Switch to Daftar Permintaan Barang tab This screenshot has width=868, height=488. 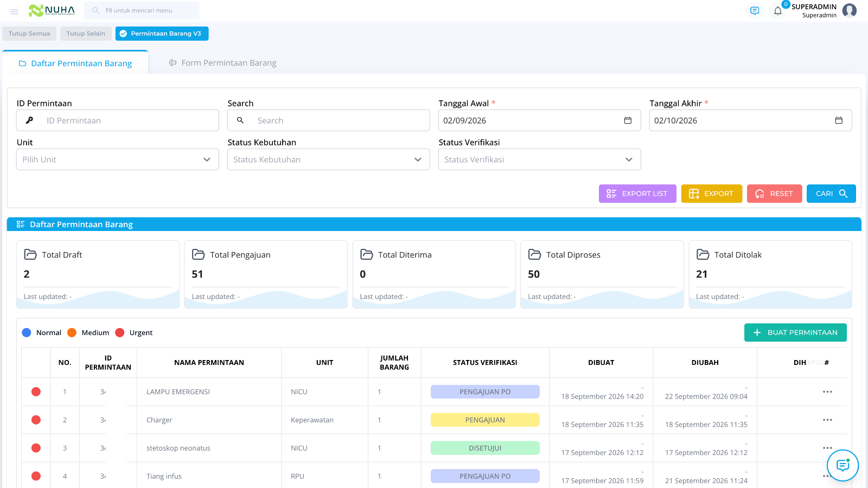point(75,63)
